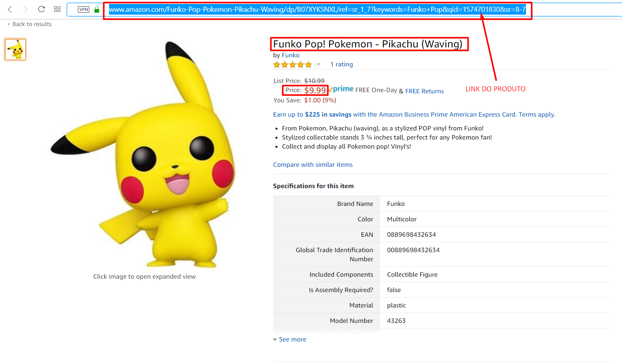This screenshot has height=364, width=622.
Task: Click the product title Funko Pop! Pokemon - Pikachu (Waving)
Action: 368,44
